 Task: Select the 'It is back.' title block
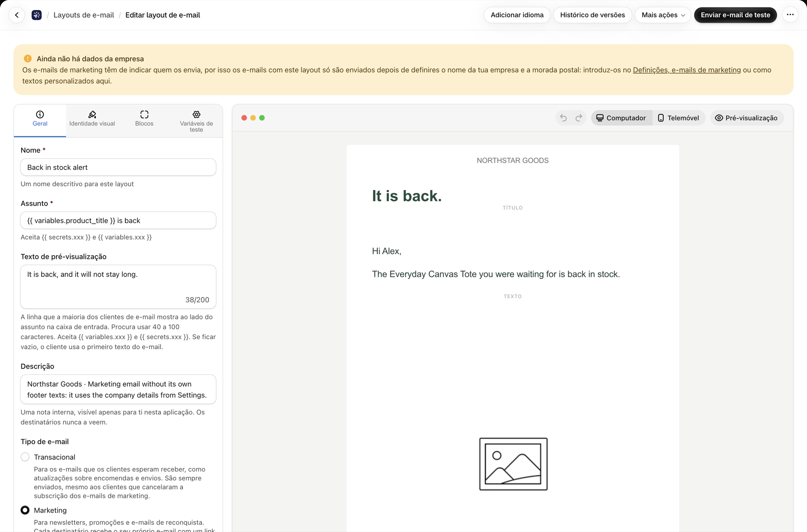pyautogui.click(x=406, y=196)
